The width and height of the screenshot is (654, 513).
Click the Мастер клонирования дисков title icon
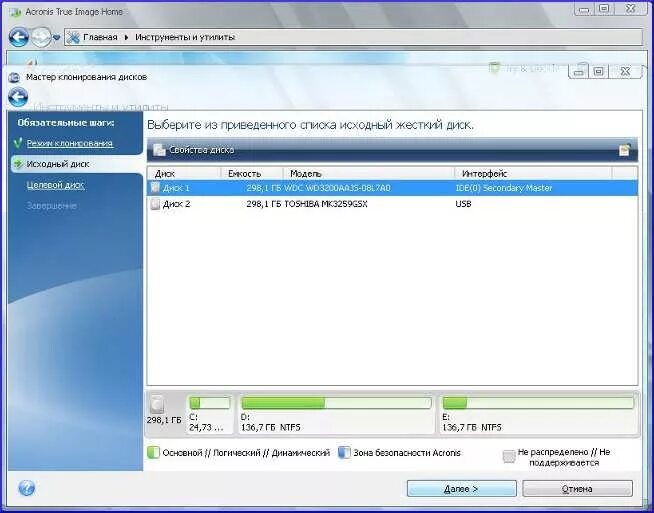(14, 77)
